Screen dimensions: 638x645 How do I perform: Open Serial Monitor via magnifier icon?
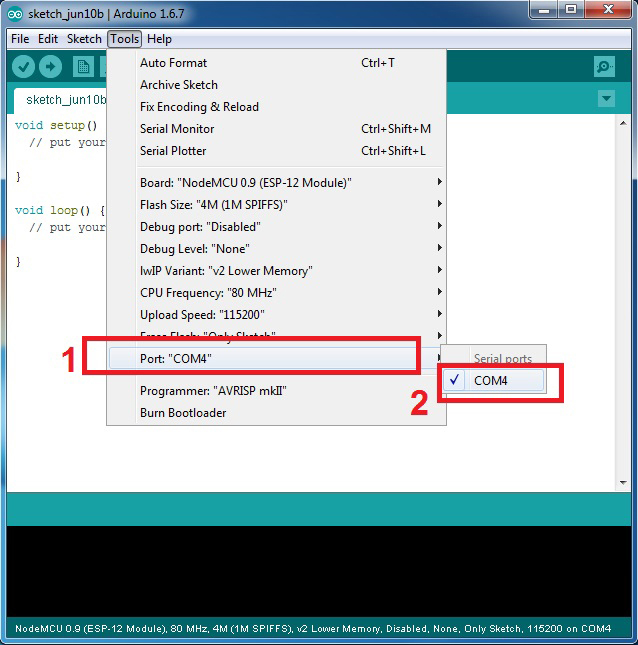pyautogui.click(x=603, y=67)
